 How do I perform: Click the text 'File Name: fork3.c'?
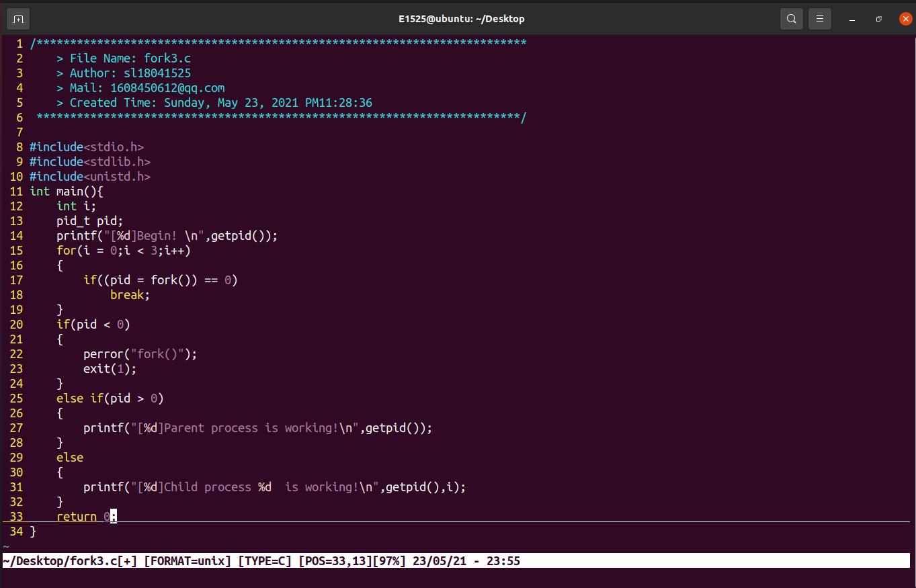[130, 58]
